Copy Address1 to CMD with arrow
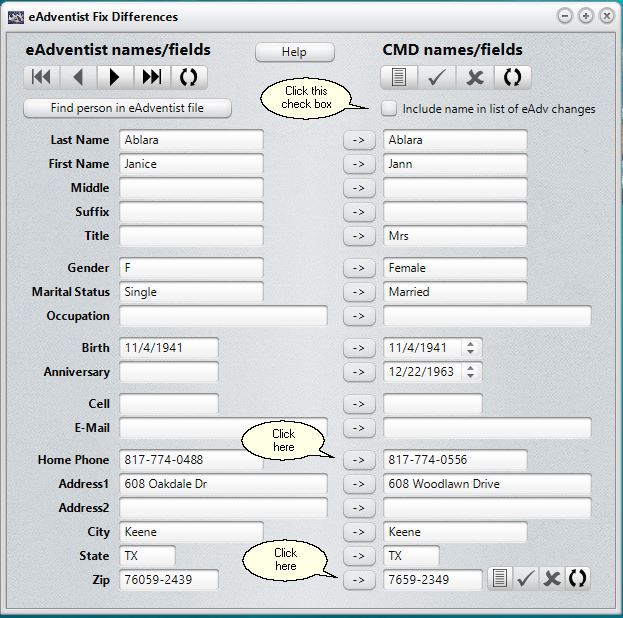Image resolution: width=623 pixels, height=618 pixels. pyautogui.click(x=359, y=484)
